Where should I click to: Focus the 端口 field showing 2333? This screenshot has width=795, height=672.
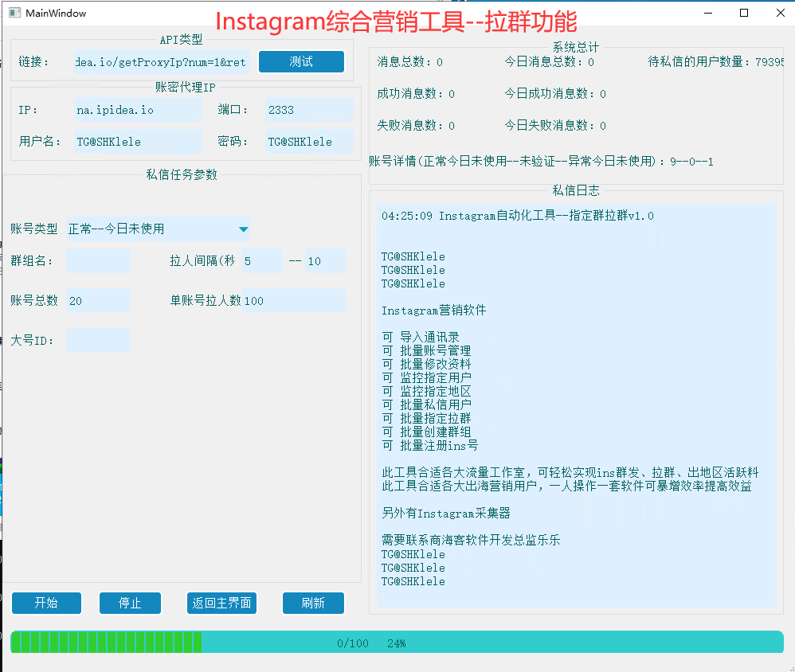pyautogui.click(x=309, y=110)
